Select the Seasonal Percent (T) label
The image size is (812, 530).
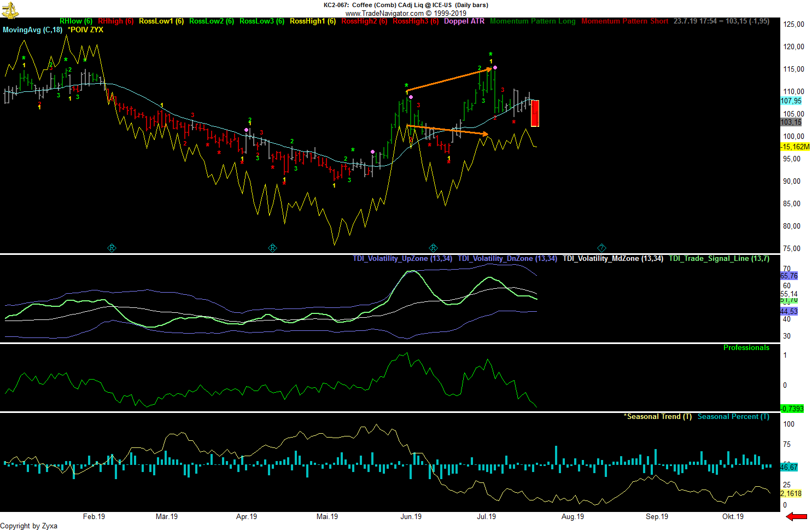tap(733, 416)
